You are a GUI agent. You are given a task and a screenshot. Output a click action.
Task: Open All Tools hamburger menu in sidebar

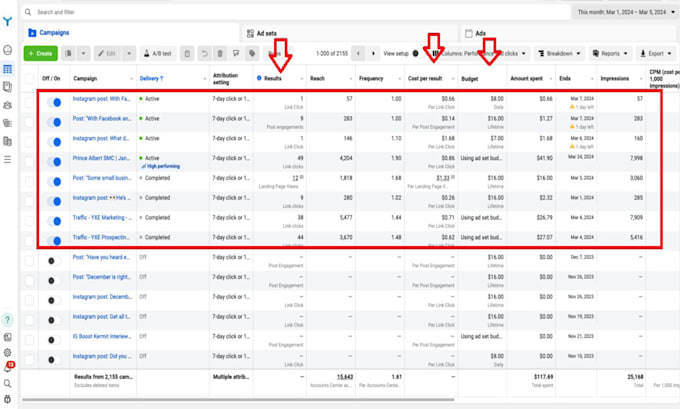pyautogui.click(x=7, y=160)
